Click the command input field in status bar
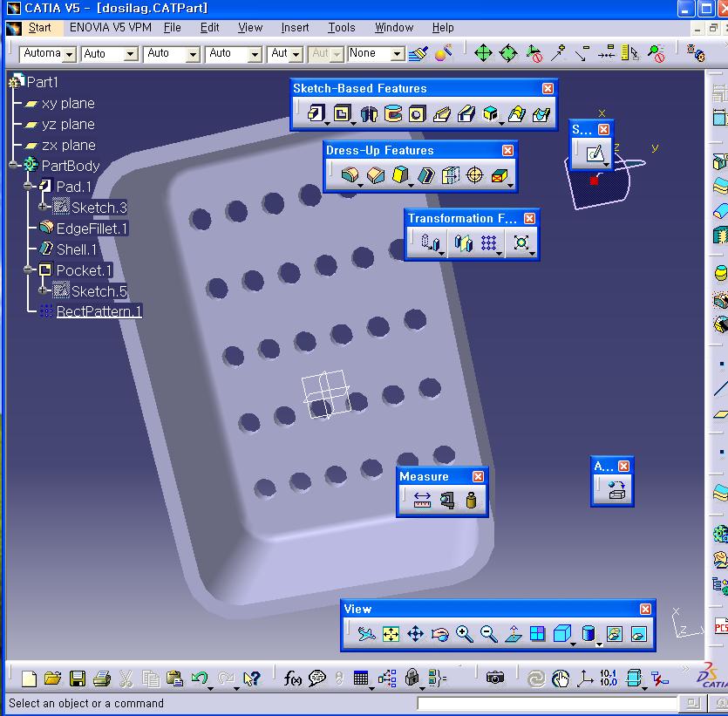 (x=547, y=703)
